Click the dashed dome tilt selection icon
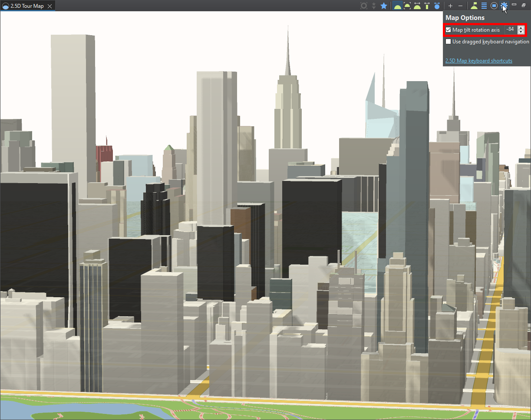The width and height of the screenshot is (531, 420). 407,6
